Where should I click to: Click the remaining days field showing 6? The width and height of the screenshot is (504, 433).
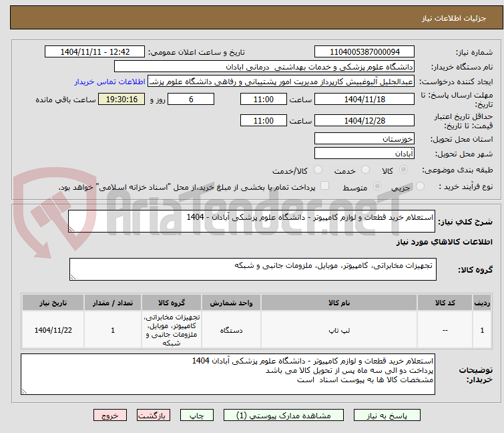click(x=191, y=99)
